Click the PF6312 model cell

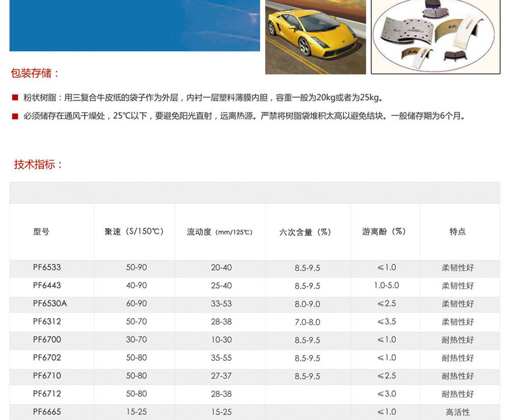click(x=47, y=321)
